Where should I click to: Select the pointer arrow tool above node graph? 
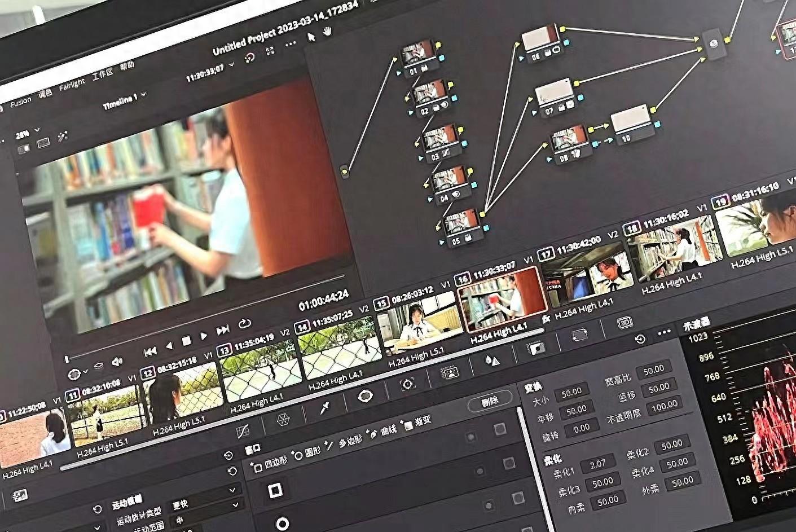(x=311, y=37)
